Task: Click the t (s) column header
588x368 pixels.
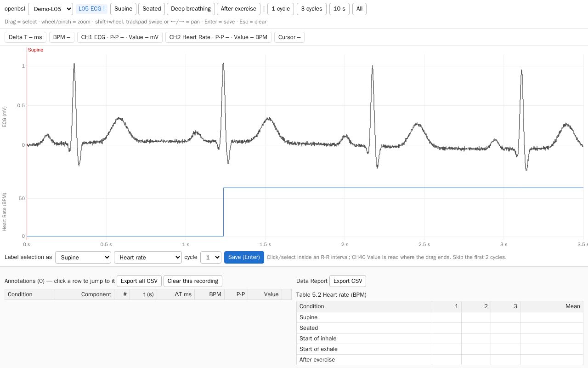Action: (143, 294)
